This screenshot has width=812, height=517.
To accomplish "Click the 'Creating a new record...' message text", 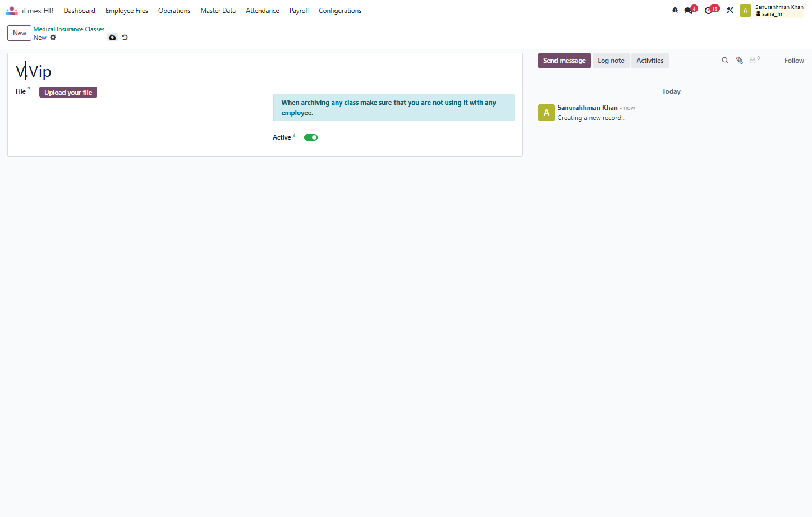I will click(x=591, y=118).
